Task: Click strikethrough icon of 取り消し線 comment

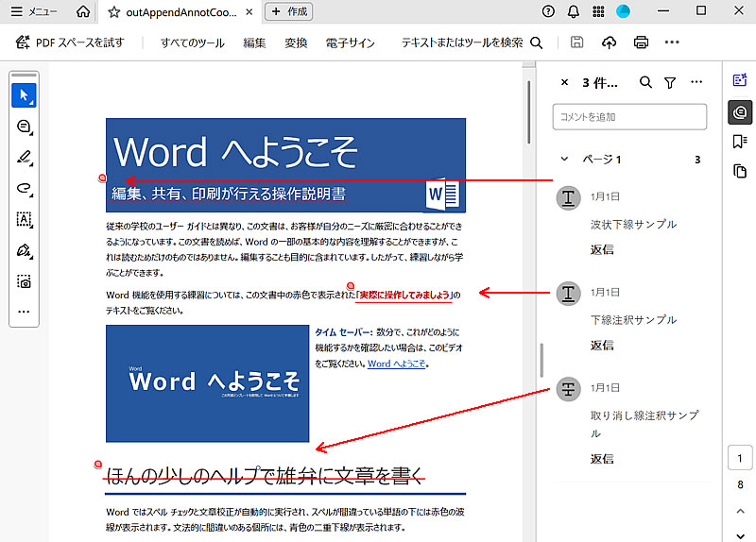Action: 569,389
